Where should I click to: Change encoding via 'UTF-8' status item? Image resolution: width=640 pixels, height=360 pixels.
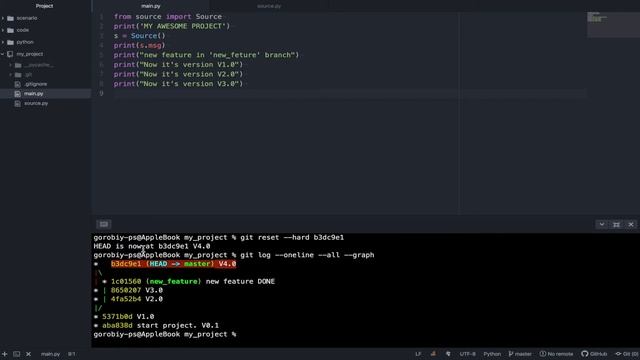pyautogui.click(x=467, y=354)
